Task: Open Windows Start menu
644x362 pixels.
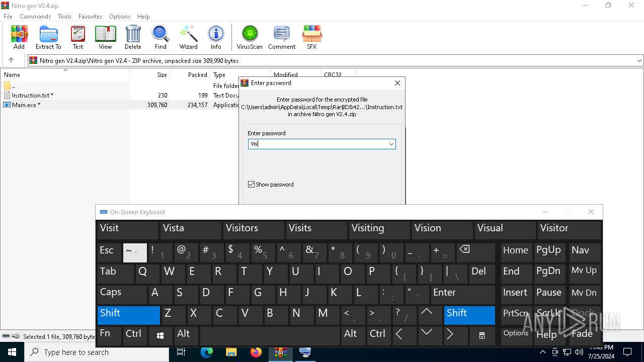Action: pos(12,352)
